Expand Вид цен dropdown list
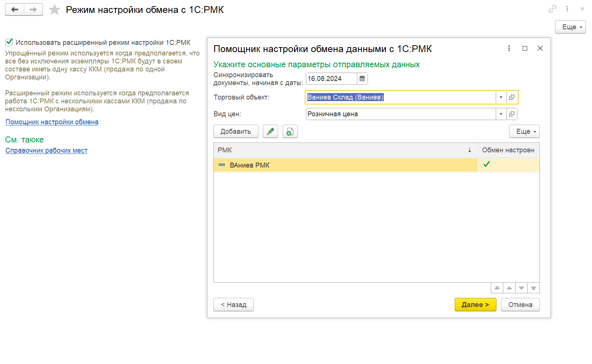 click(501, 114)
